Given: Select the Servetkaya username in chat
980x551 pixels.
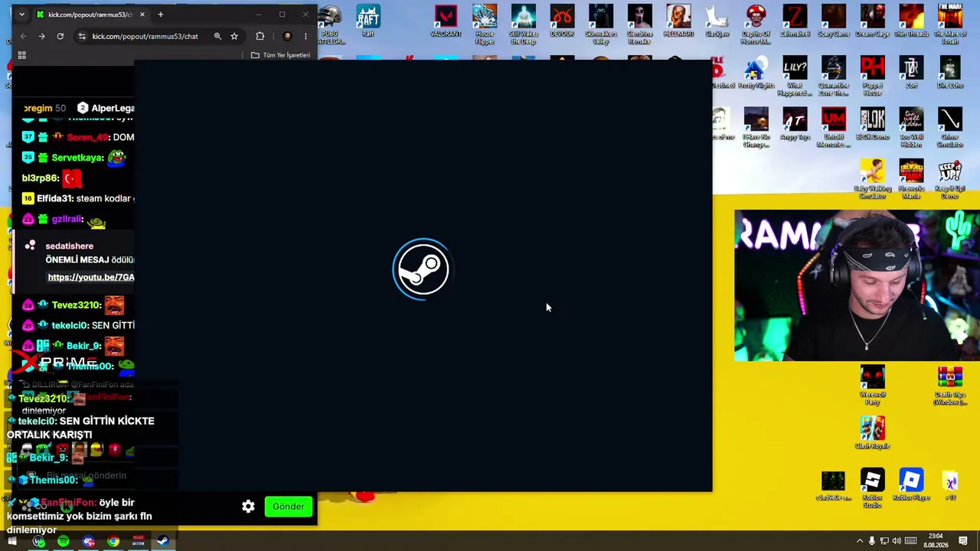Looking at the screenshot, I should 77,158.
